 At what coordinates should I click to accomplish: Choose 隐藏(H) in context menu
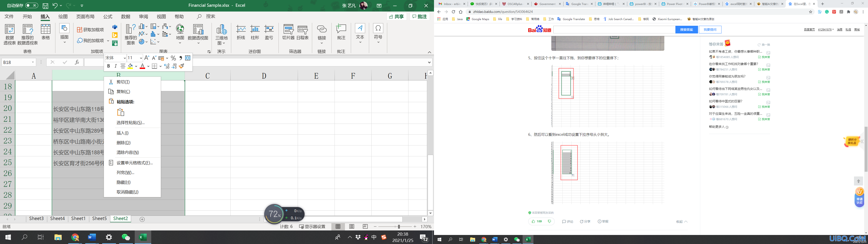click(x=132, y=182)
